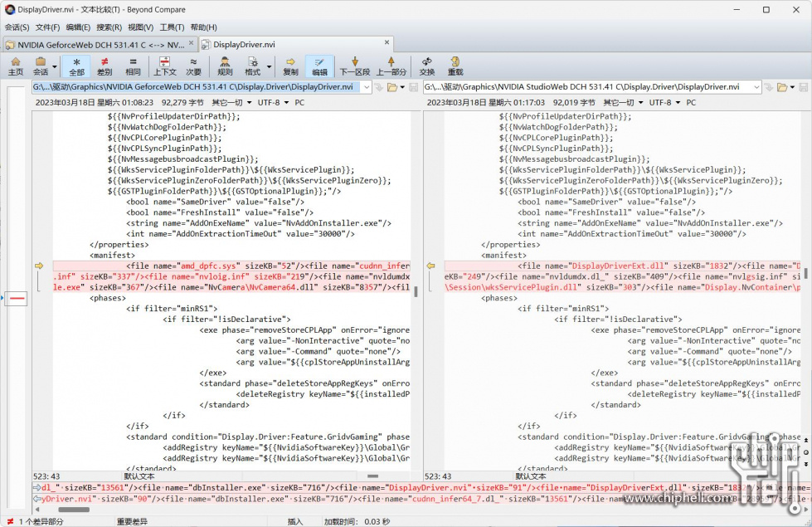Jump to 下一区段 next section

pos(355,66)
